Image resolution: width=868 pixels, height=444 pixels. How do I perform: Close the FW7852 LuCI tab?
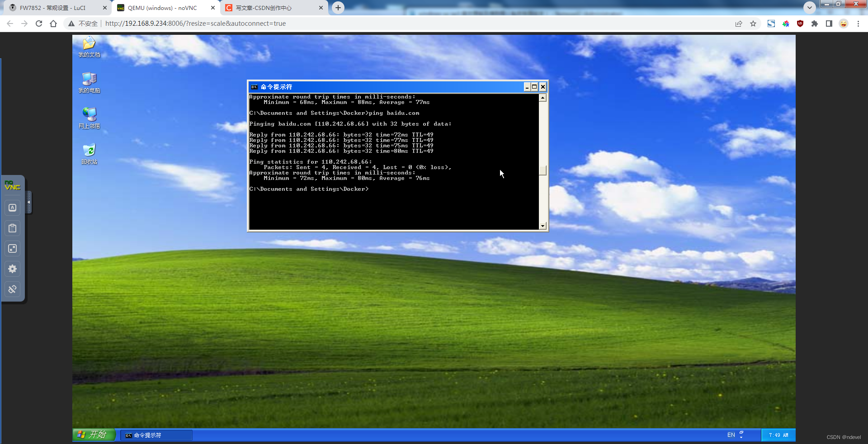click(x=104, y=8)
